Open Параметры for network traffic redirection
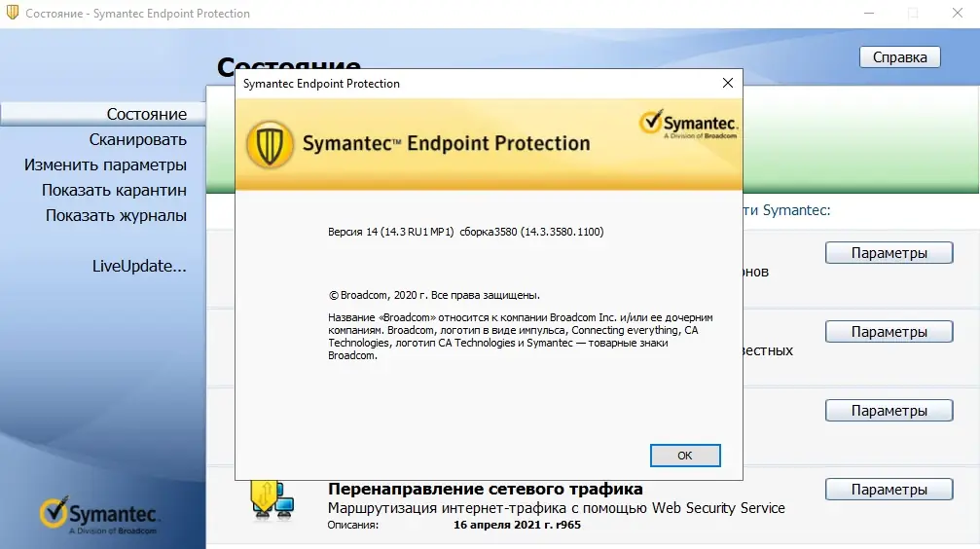The height and width of the screenshot is (549, 980). 889,490
